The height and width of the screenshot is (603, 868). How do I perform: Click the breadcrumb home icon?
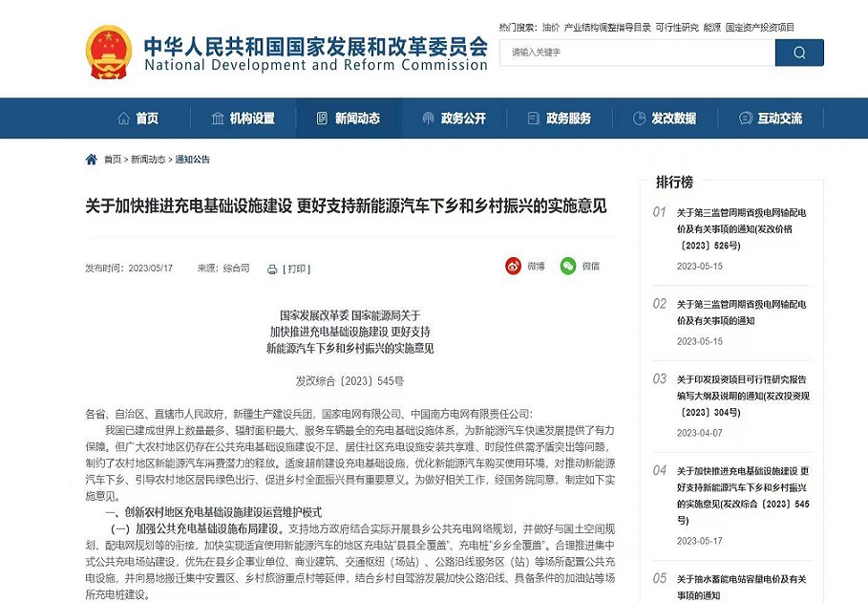(x=92, y=160)
